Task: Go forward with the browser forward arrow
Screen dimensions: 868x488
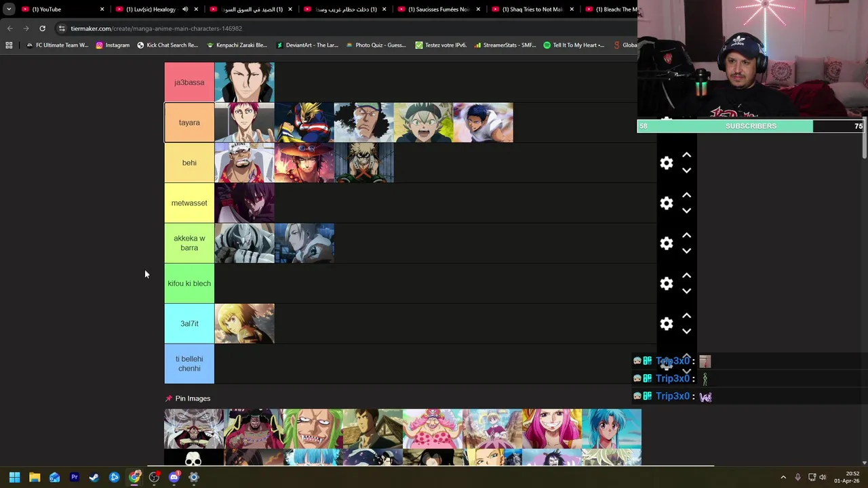Action: tap(26, 28)
